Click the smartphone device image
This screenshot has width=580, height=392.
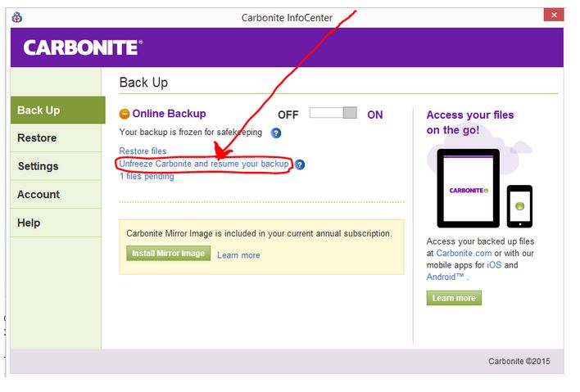coord(519,205)
